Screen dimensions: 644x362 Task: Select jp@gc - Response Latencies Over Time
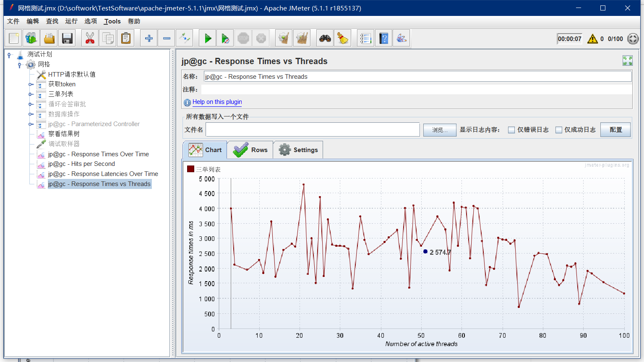(103, 174)
